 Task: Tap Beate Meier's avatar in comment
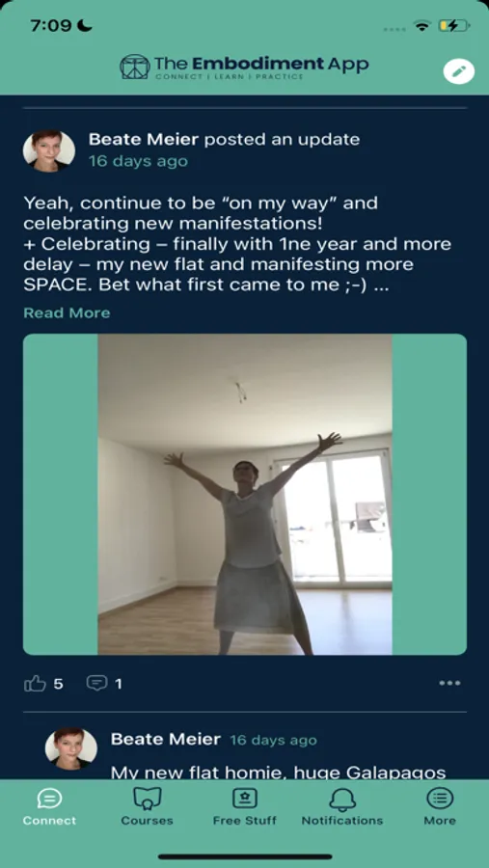pos(70,748)
